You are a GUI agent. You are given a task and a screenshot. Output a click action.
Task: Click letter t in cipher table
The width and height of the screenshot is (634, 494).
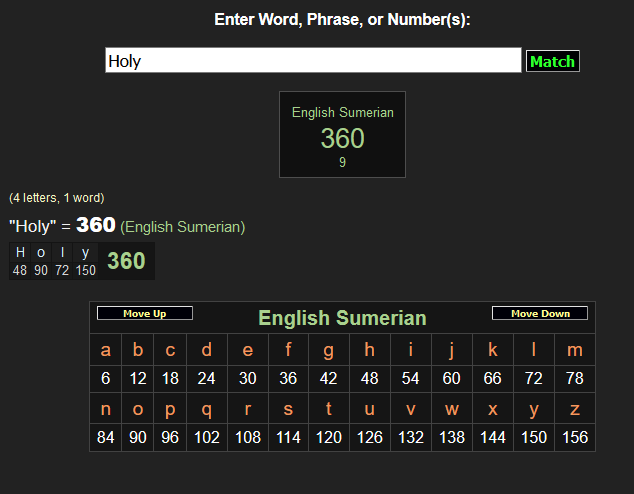329,409
